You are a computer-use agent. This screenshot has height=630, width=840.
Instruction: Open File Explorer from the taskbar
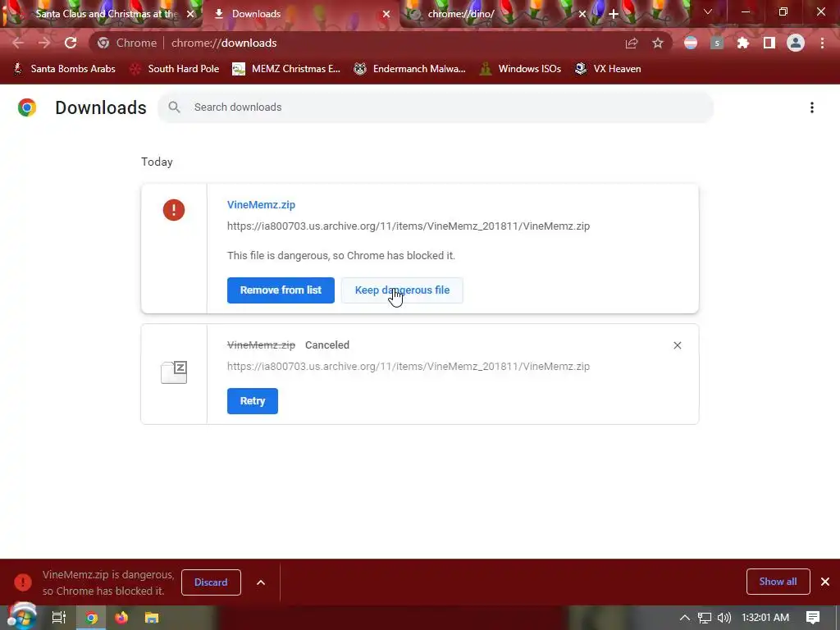(x=152, y=618)
